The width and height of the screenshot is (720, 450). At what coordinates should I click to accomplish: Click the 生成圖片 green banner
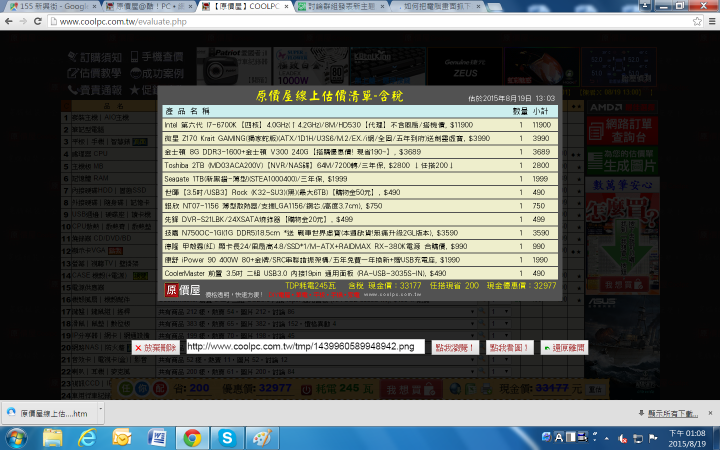(622, 160)
